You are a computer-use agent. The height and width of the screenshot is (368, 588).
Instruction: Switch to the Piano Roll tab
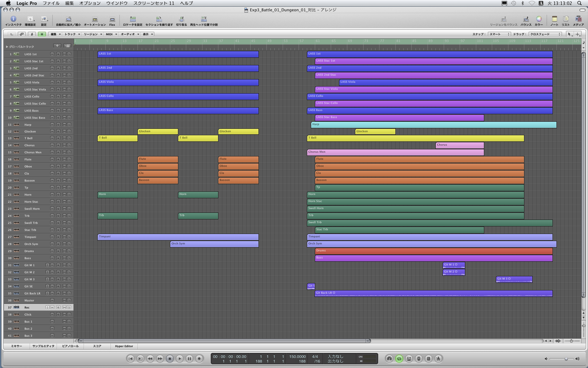tap(70, 346)
